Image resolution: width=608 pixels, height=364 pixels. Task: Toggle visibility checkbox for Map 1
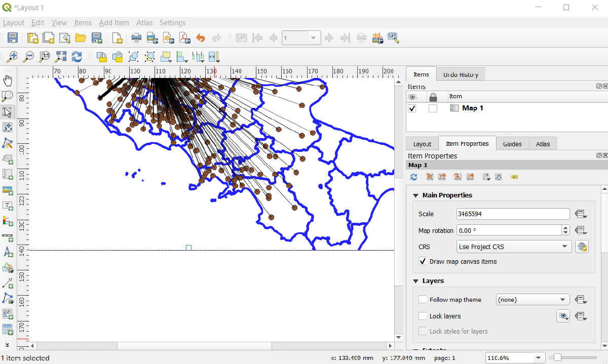412,108
